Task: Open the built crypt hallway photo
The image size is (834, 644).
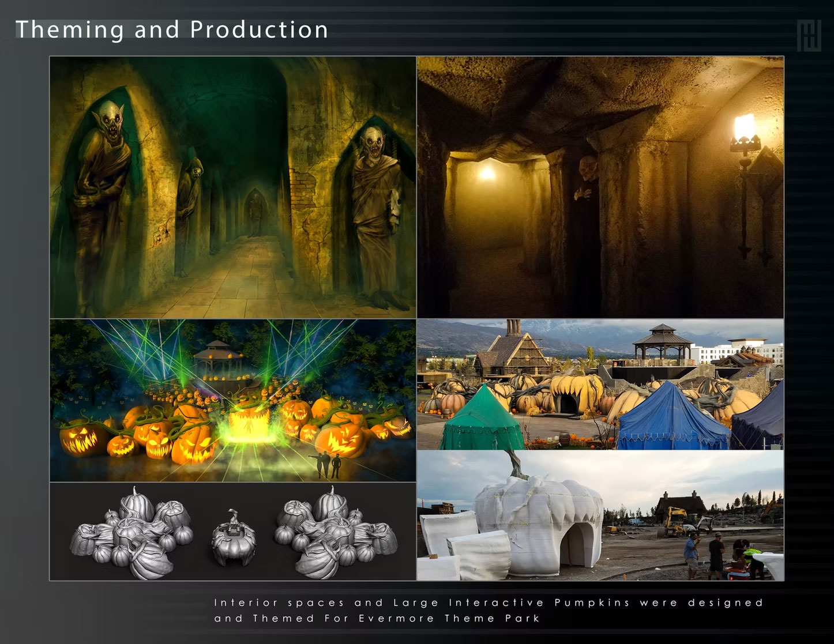Action: pos(600,187)
